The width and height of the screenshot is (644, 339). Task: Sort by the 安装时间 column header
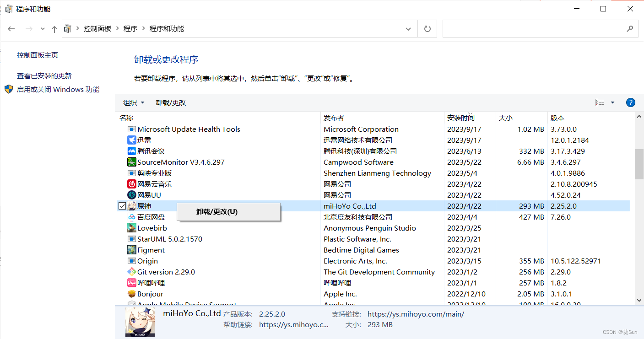point(461,118)
